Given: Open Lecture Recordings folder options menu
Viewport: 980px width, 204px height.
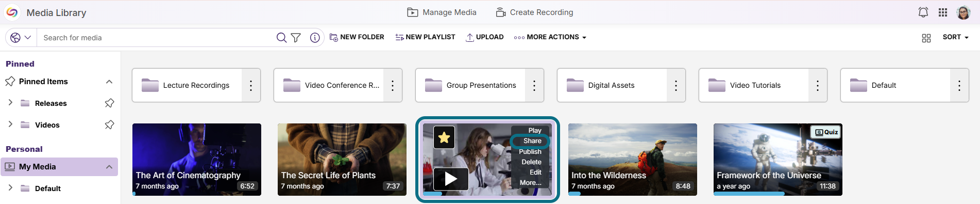Looking at the screenshot, I should click(x=251, y=85).
